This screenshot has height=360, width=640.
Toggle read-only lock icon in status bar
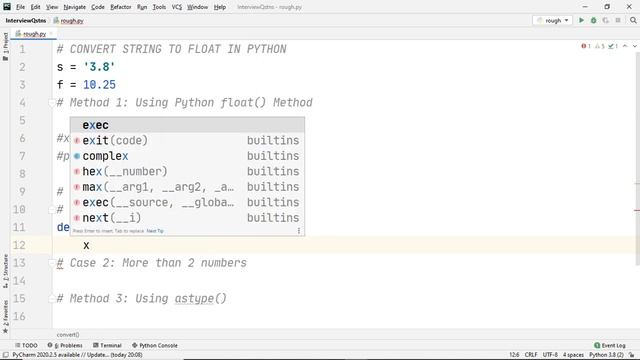(x=632, y=355)
